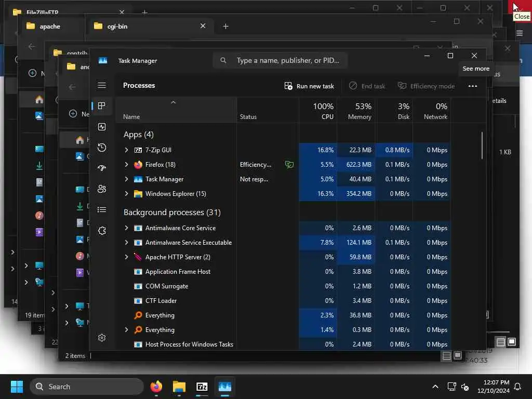The height and width of the screenshot is (399, 532).
Task: Open 7-Zip from the taskbar
Action: click(x=202, y=387)
